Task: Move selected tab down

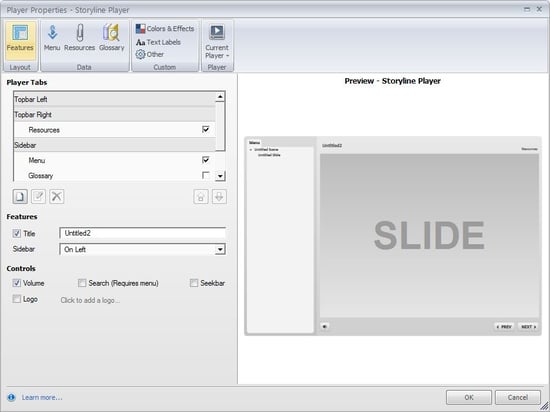Action: 219,197
